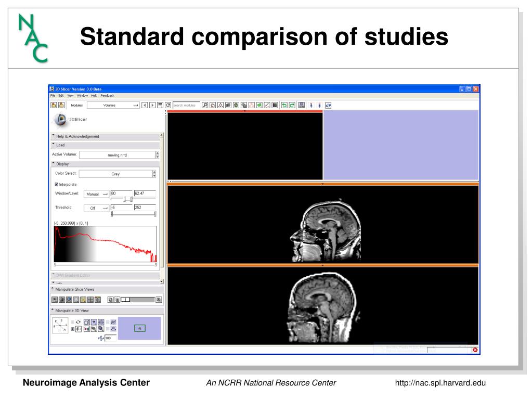Collapse Manipulate 3D View section
The height and width of the screenshot is (399, 532).
click(x=107, y=311)
